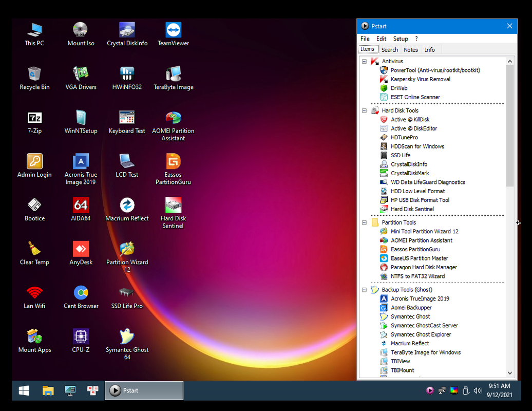The width and height of the screenshot is (532, 411).
Task: Select Active @ KillDisk entry
Action: (405, 120)
